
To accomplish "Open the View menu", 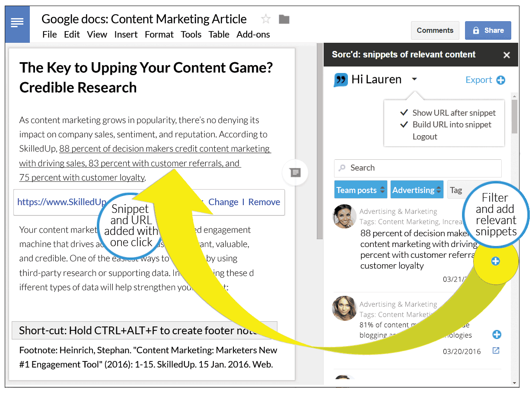I will click(97, 35).
